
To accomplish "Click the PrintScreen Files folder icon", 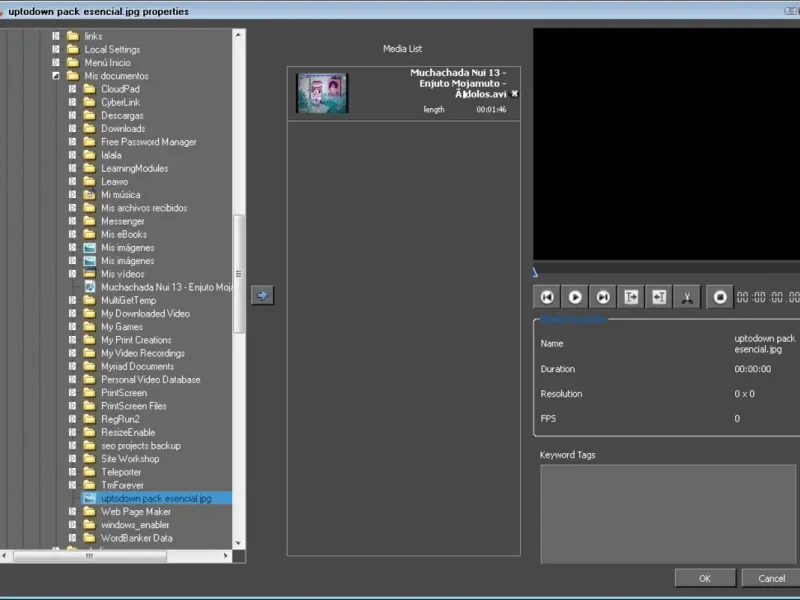I will [89, 406].
